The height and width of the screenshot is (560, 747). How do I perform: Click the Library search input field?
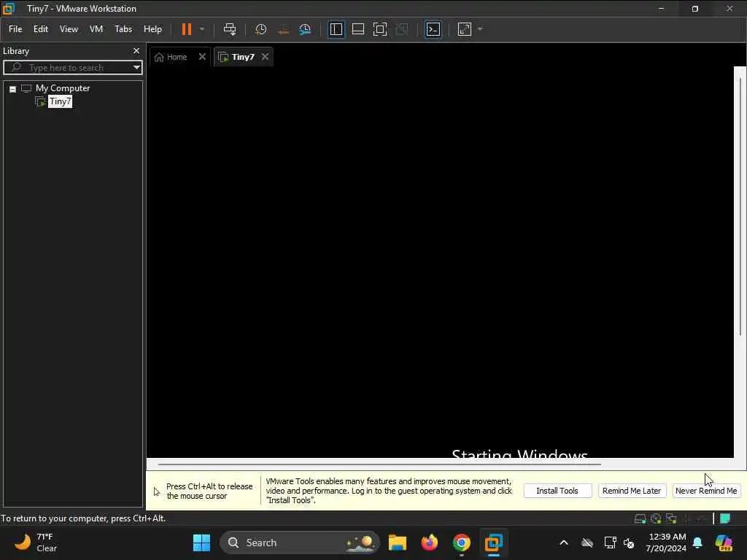(x=68, y=67)
